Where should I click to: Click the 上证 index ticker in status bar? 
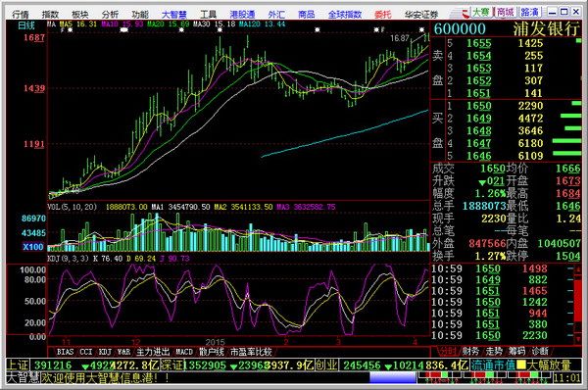pyautogui.click(x=18, y=365)
